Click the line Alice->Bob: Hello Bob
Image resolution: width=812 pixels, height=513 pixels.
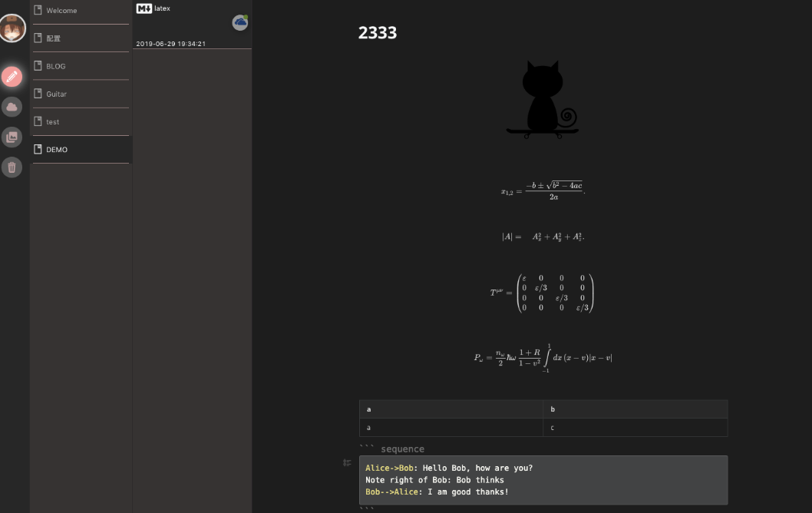(x=449, y=468)
